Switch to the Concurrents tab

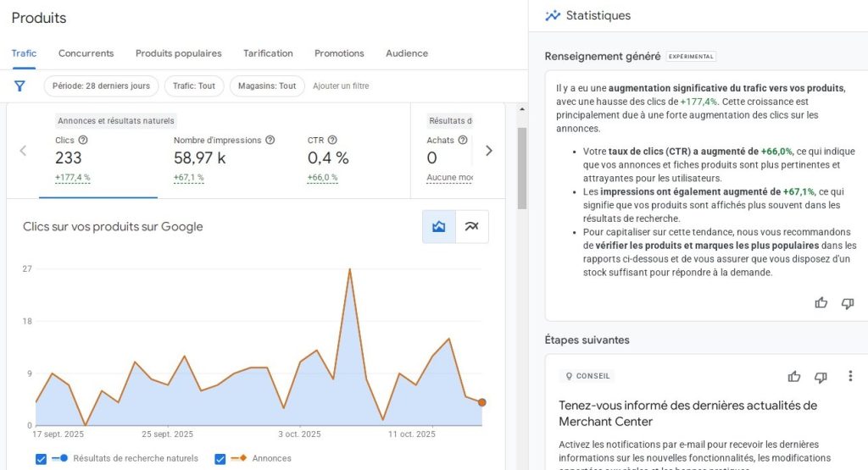point(86,53)
